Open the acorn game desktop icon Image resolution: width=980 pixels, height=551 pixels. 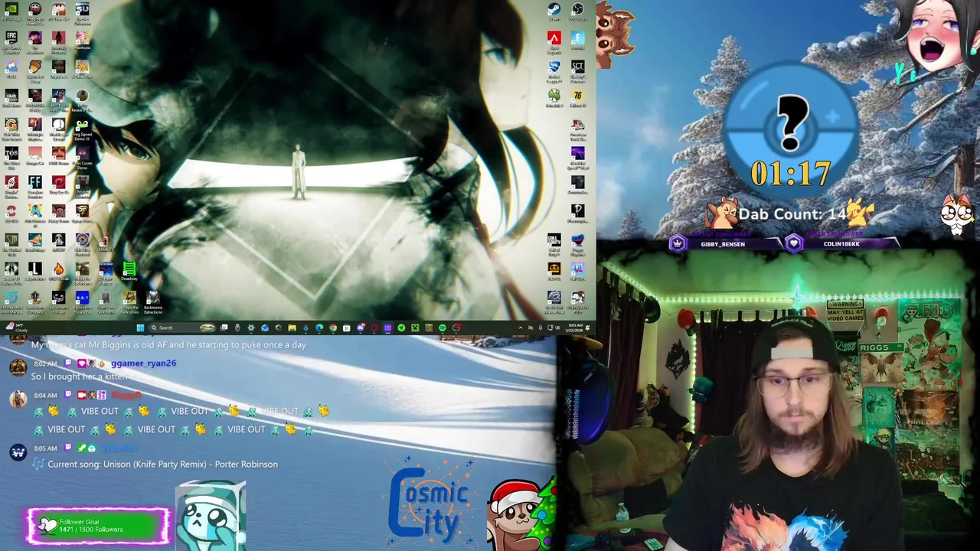[x=35, y=69]
